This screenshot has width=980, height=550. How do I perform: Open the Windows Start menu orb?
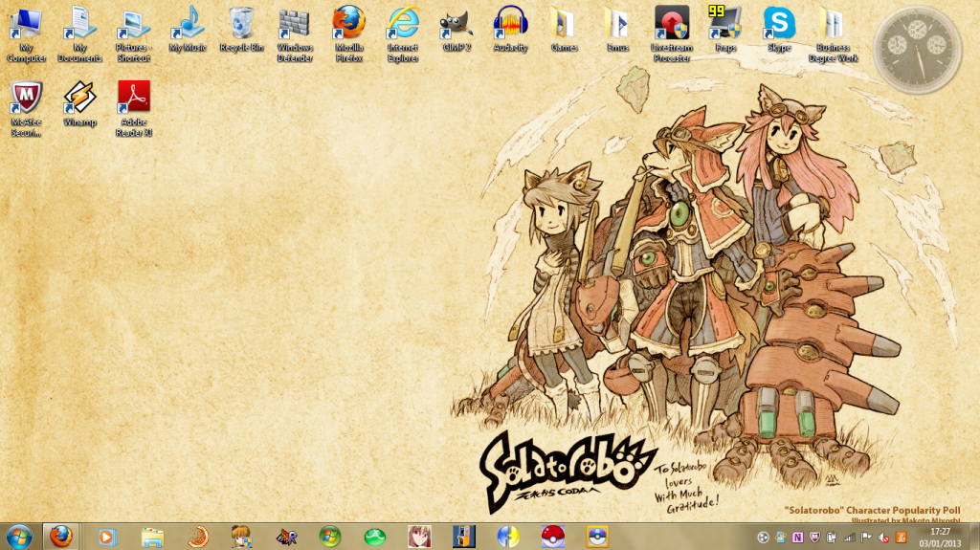pos(19,537)
